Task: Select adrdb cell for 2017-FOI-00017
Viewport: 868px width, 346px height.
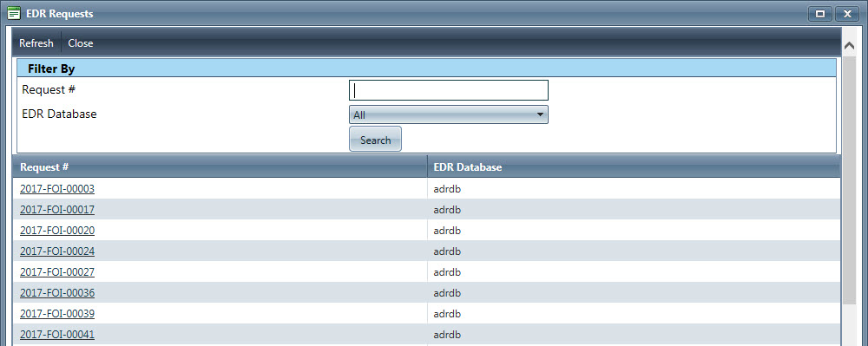Action: pyautogui.click(x=634, y=210)
